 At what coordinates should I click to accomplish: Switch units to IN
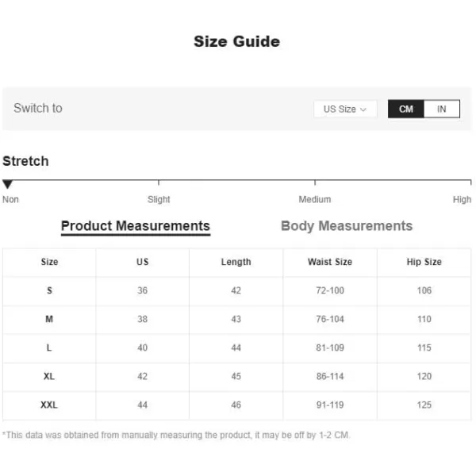coord(442,109)
